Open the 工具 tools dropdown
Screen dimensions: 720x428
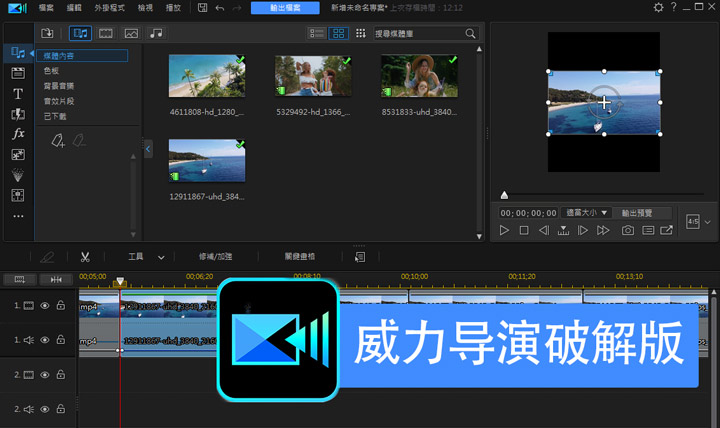point(146,257)
